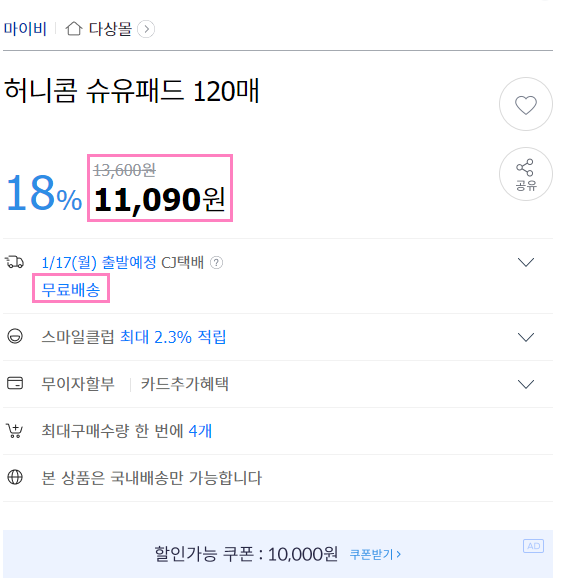Expand the 무이자할부 card benefits chevron
Image resolution: width=566 pixels, height=581 pixels.
526,384
